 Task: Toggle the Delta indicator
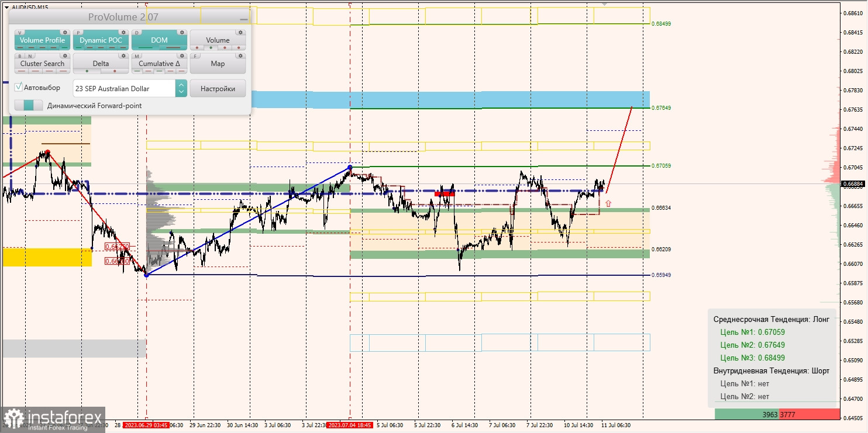click(101, 64)
